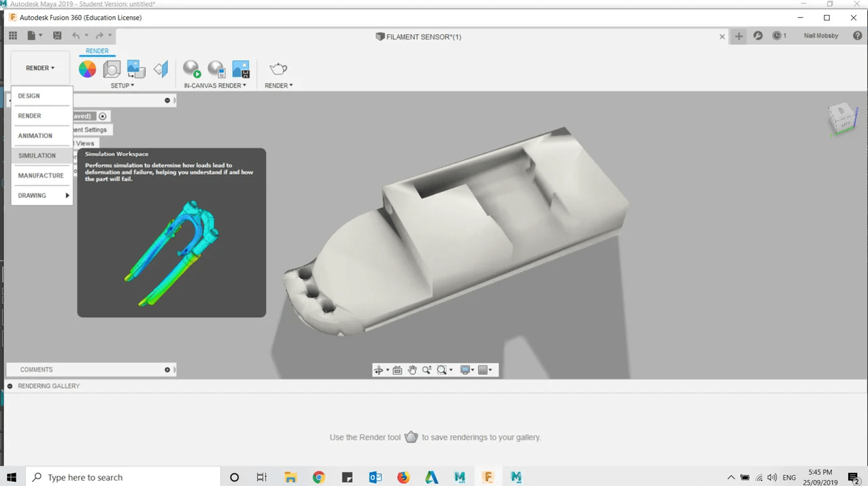Switch to MANUFACTURE workspace
Image resolution: width=868 pixels, height=486 pixels.
tap(41, 176)
